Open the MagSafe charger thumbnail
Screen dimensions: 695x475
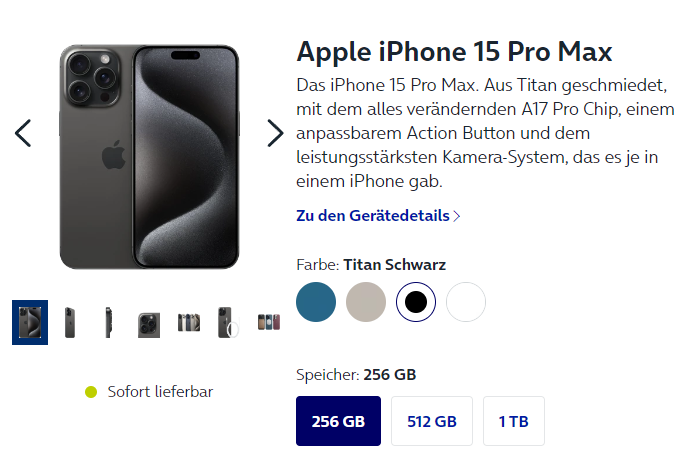[x=228, y=323]
